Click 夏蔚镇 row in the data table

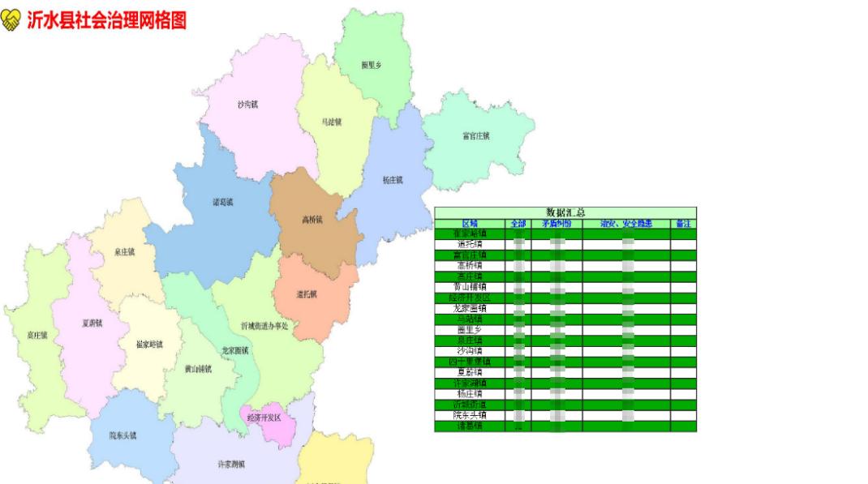click(565, 372)
